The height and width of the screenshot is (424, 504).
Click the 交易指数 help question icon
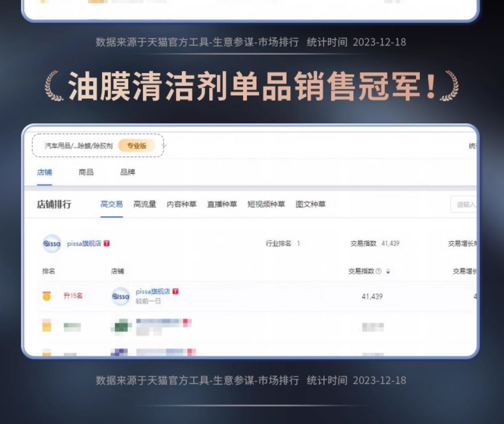(x=379, y=271)
